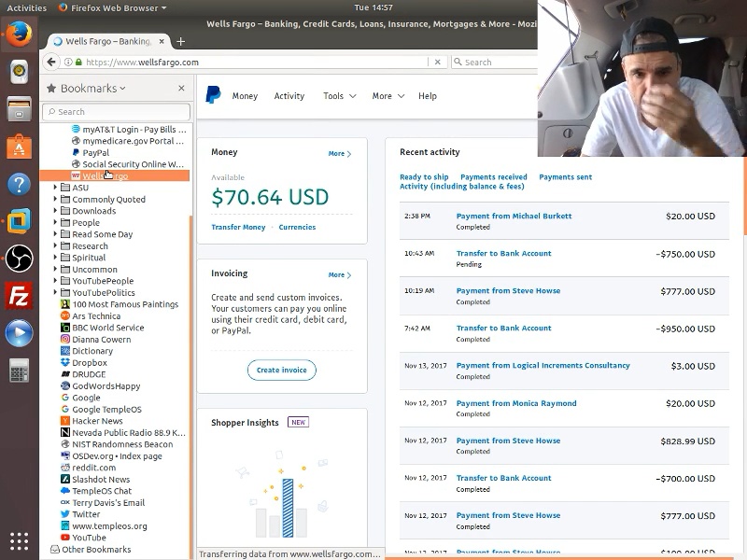Open More link in Money card

click(340, 153)
